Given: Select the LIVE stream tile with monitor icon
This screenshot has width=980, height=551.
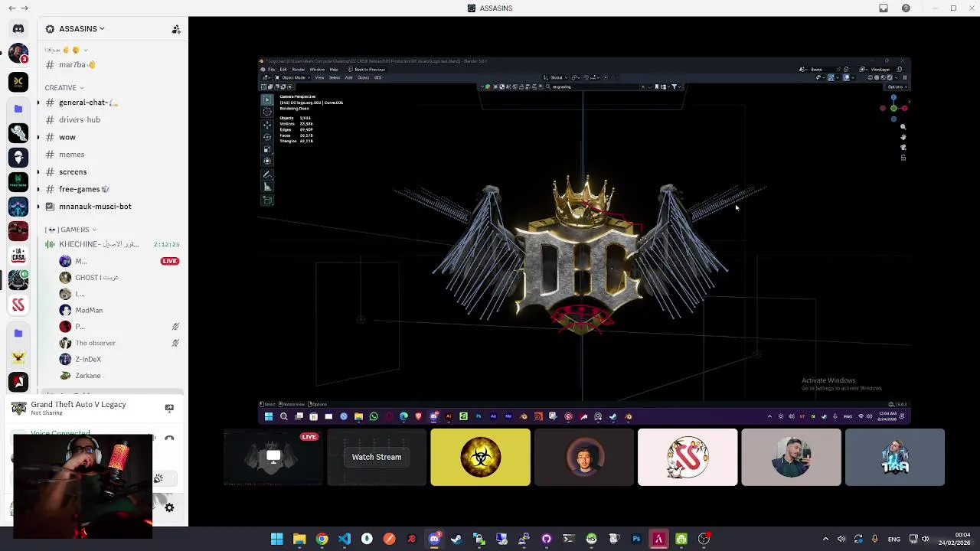Looking at the screenshot, I should point(273,457).
